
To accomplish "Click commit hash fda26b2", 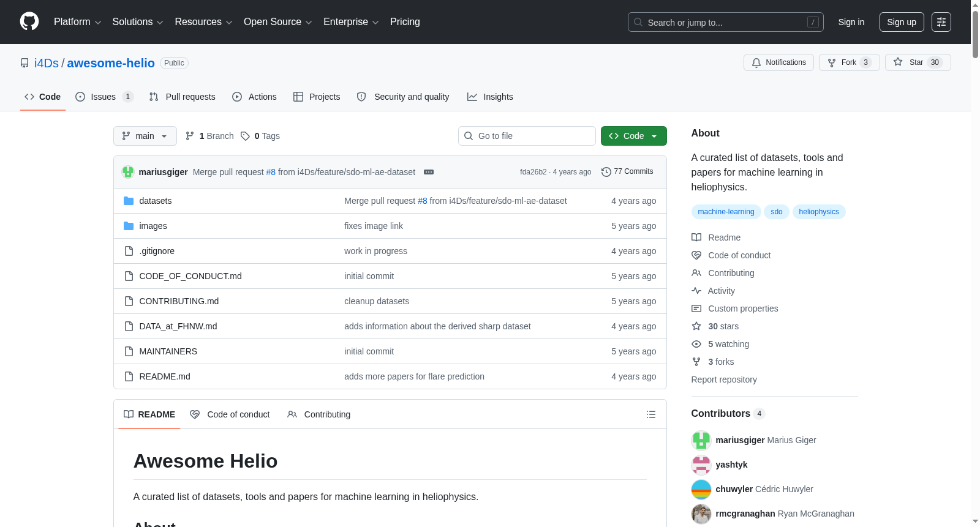I will (x=533, y=172).
